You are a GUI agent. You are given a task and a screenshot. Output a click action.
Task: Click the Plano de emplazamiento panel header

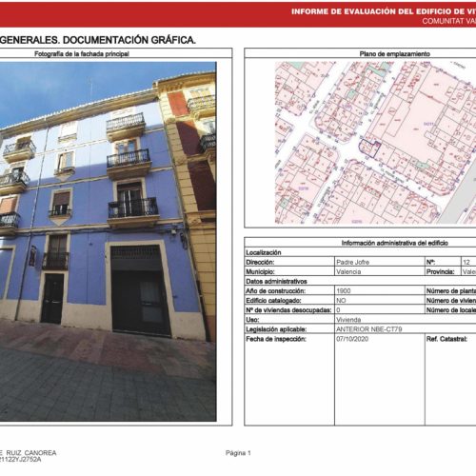[394, 54]
